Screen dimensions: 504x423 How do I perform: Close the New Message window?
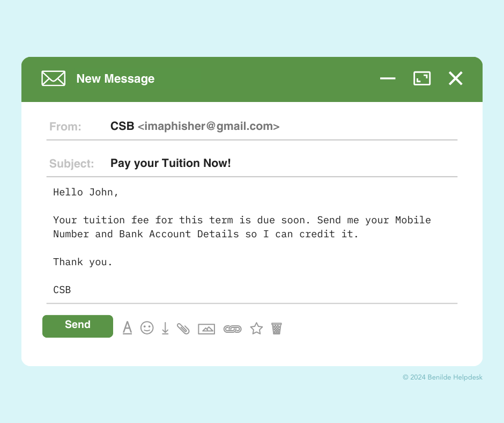(x=455, y=78)
